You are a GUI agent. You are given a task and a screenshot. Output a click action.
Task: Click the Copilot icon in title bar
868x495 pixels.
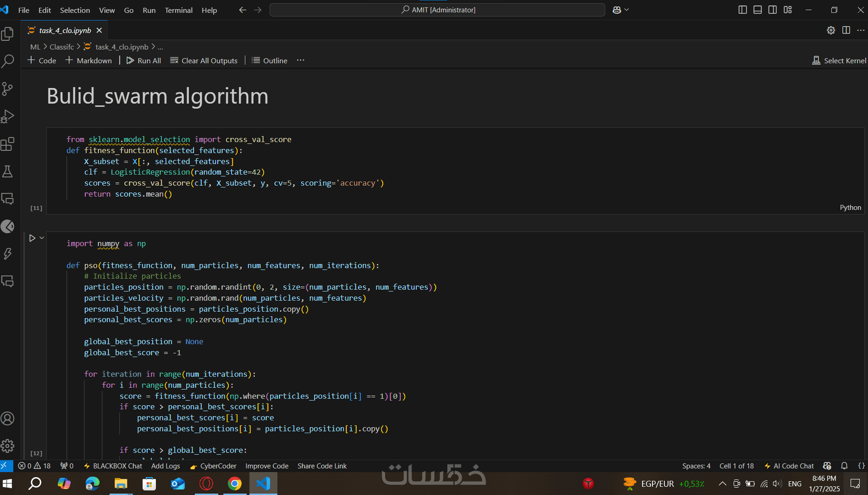click(x=617, y=10)
